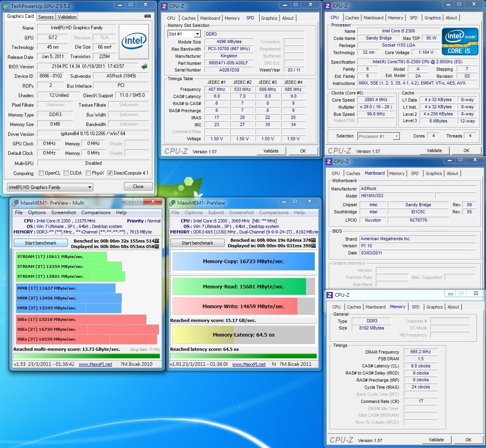
Task: Select the Memory tab in the CPU-Z SPD window
Action: [x=232, y=18]
